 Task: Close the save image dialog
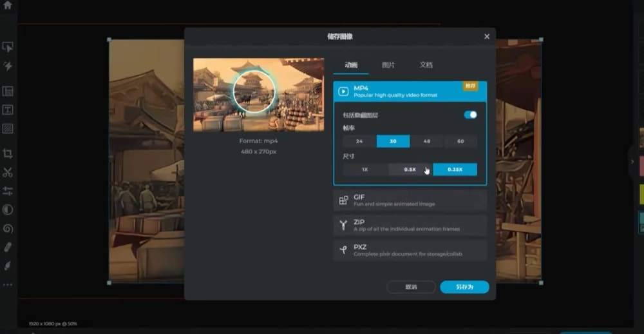click(487, 37)
